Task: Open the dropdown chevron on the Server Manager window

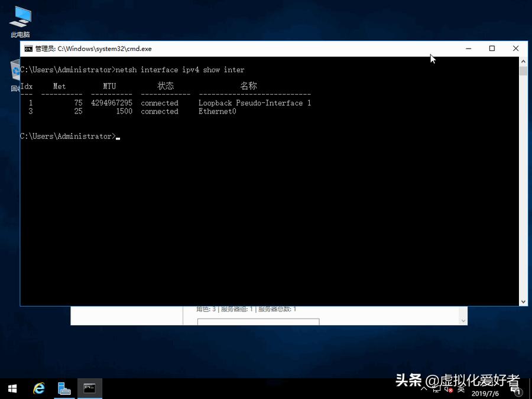Action: [463, 319]
